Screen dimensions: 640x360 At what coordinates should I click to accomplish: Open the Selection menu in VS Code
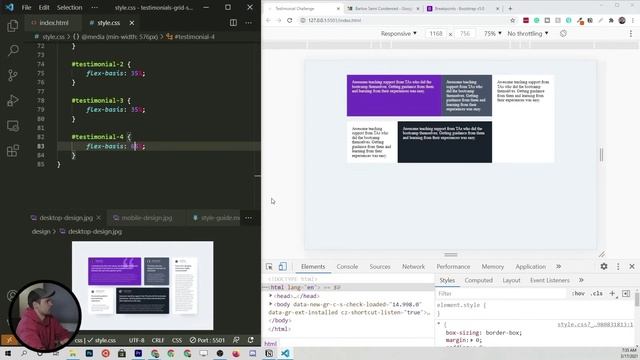[x=69, y=7]
